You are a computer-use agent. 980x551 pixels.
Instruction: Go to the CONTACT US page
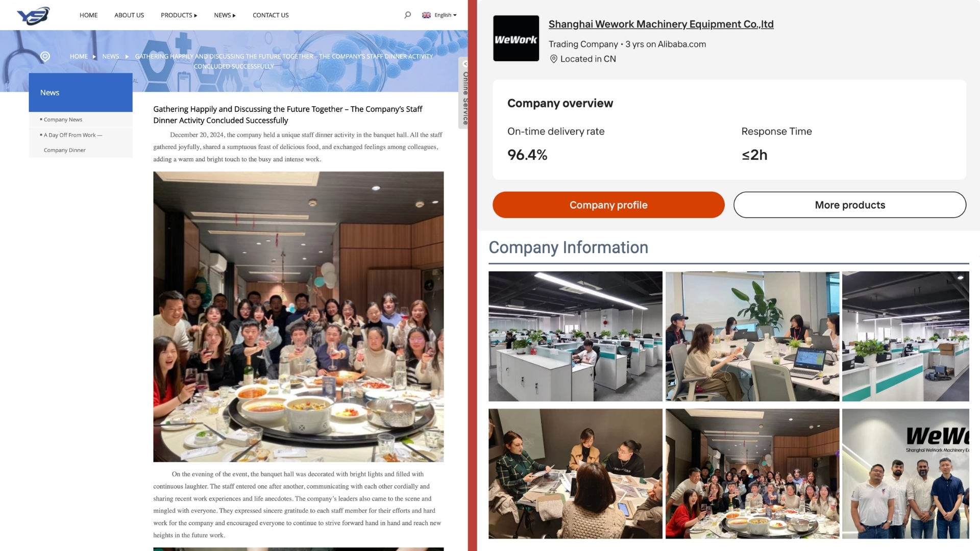271,15
